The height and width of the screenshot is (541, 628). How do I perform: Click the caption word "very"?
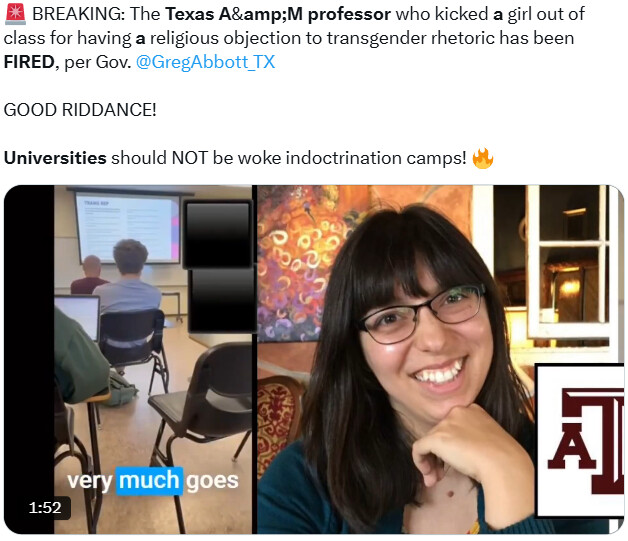[x=91, y=481]
